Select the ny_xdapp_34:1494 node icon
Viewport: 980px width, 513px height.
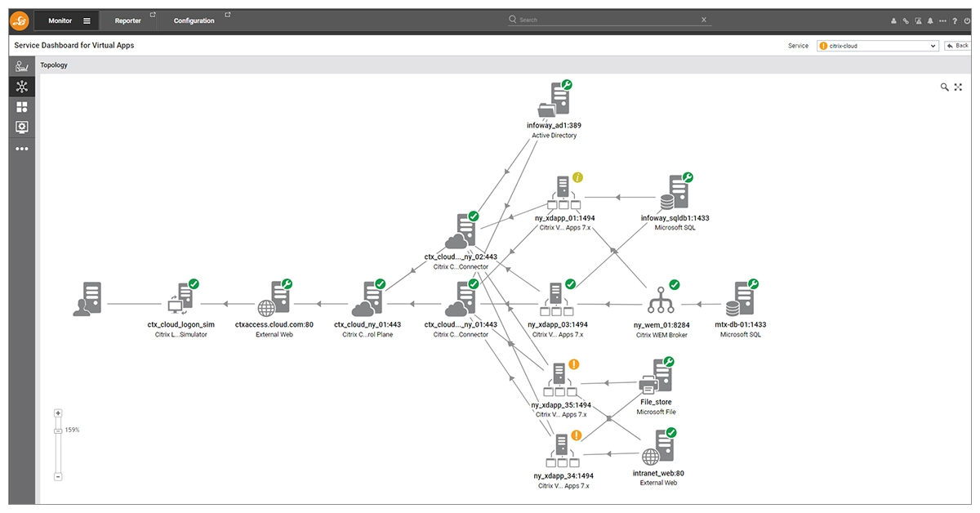click(x=561, y=449)
